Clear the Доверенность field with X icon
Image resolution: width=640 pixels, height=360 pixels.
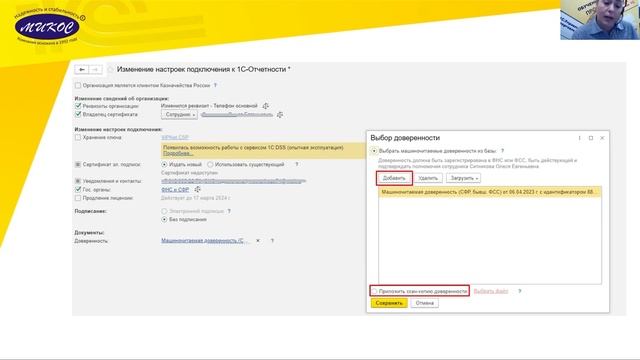(258, 241)
